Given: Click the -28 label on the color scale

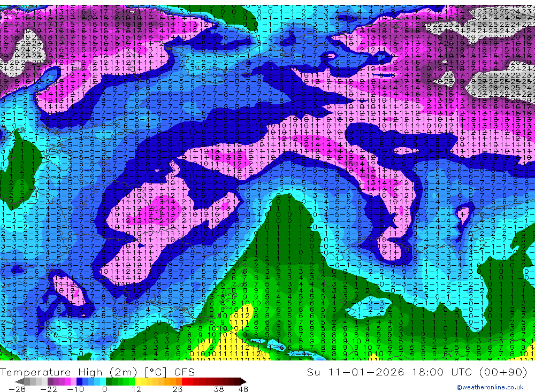Looking at the screenshot, I should (17, 389).
